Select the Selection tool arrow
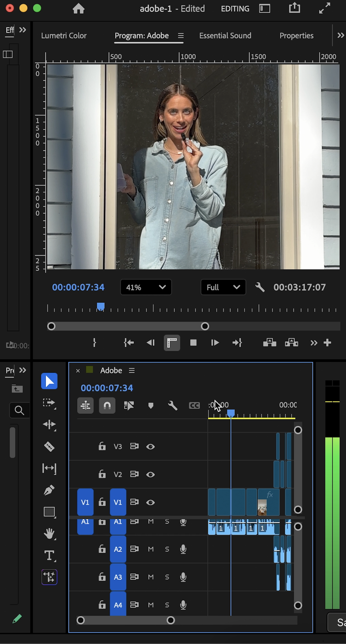Screen dimensions: 346x644 coord(49,381)
